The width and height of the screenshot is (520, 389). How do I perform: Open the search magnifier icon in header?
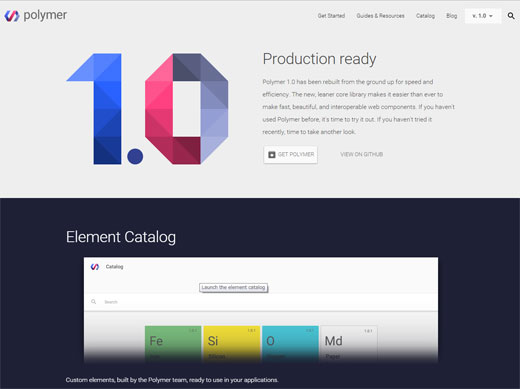(511, 16)
